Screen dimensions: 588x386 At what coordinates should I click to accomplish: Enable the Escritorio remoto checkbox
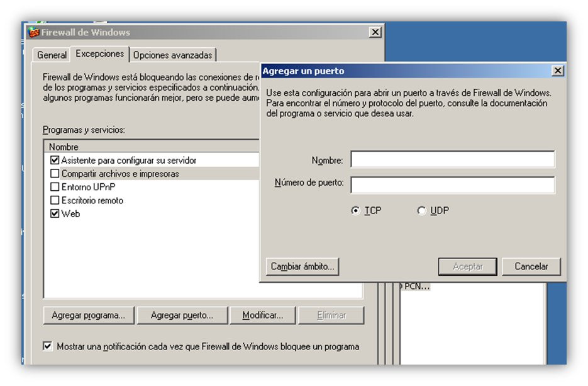click(x=55, y=200)
